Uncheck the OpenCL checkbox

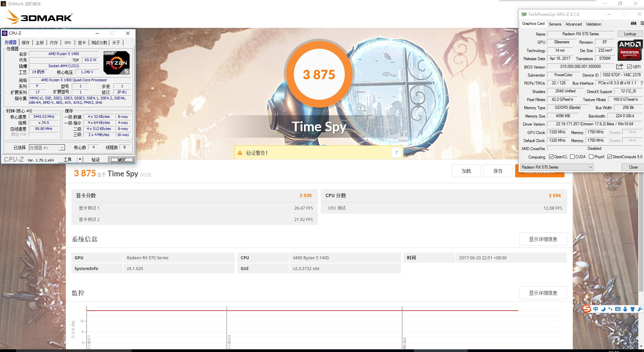coord(552,157)
